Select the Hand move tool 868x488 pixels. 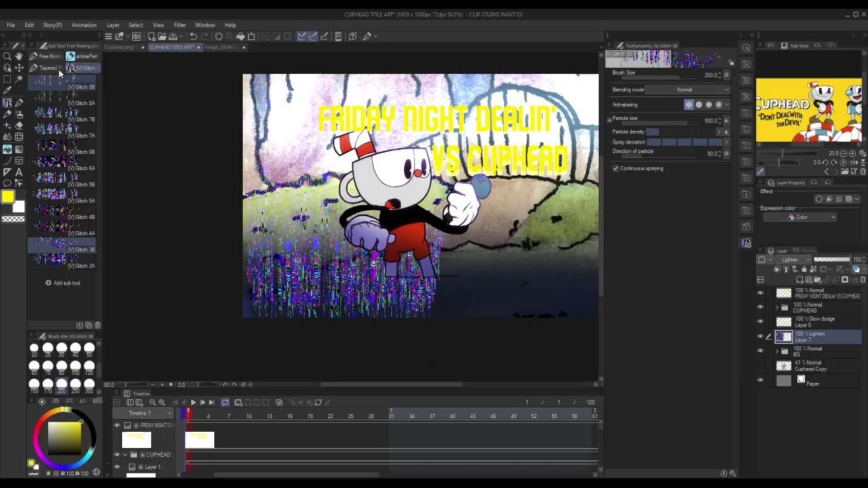pos(19,56)
